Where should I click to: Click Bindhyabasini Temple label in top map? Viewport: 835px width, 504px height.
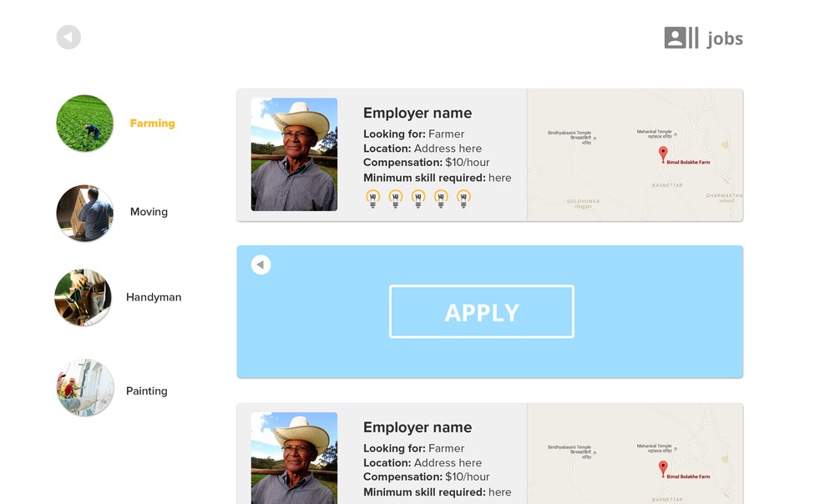pos(569,138)
